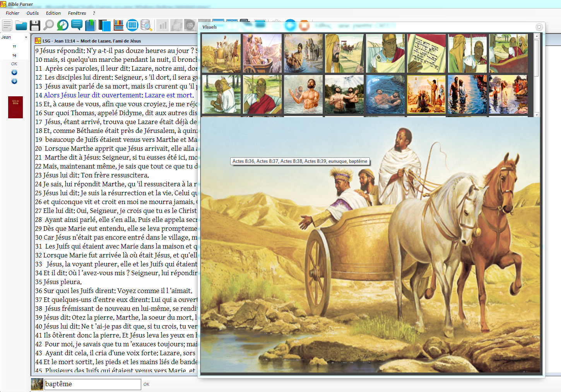561x392 pixels.
Task: Open the Fichier menu
Action: click(12, 13)
